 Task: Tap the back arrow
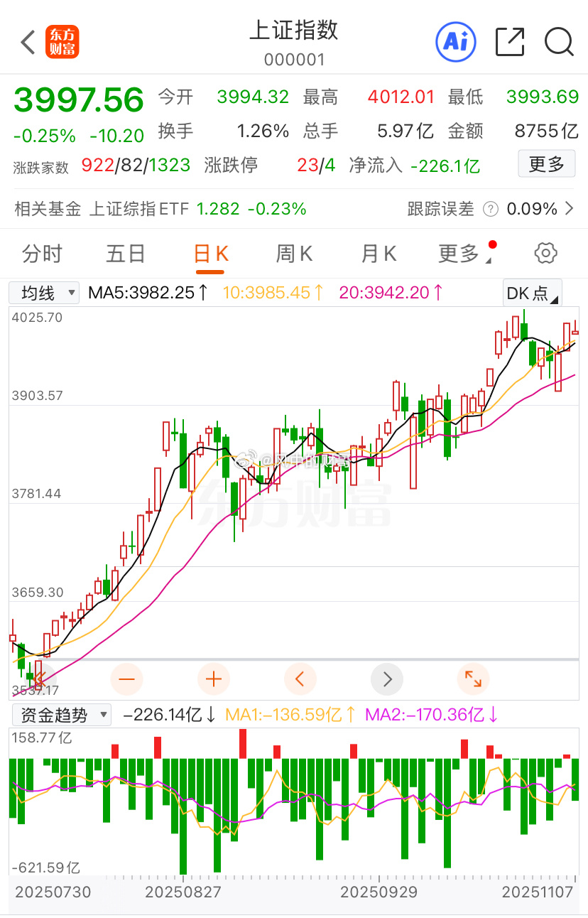point(28,42)
